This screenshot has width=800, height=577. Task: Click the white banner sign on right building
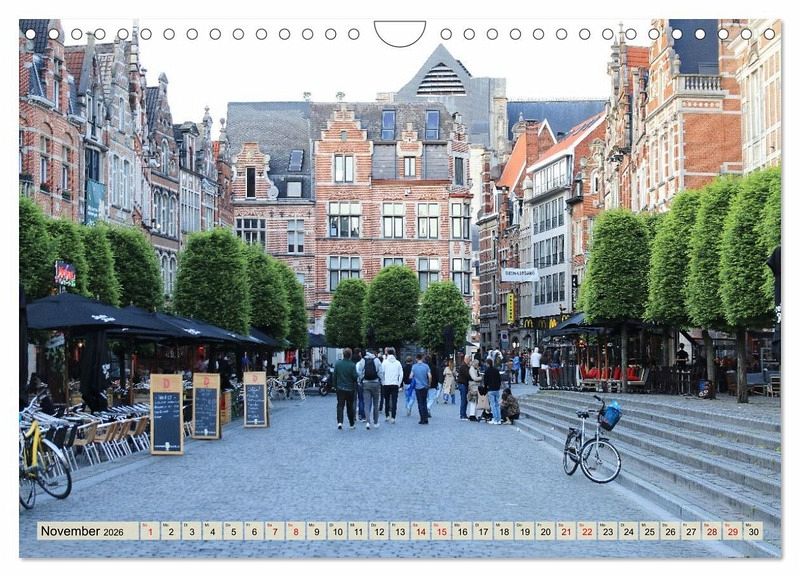click(x=519, y=274)
